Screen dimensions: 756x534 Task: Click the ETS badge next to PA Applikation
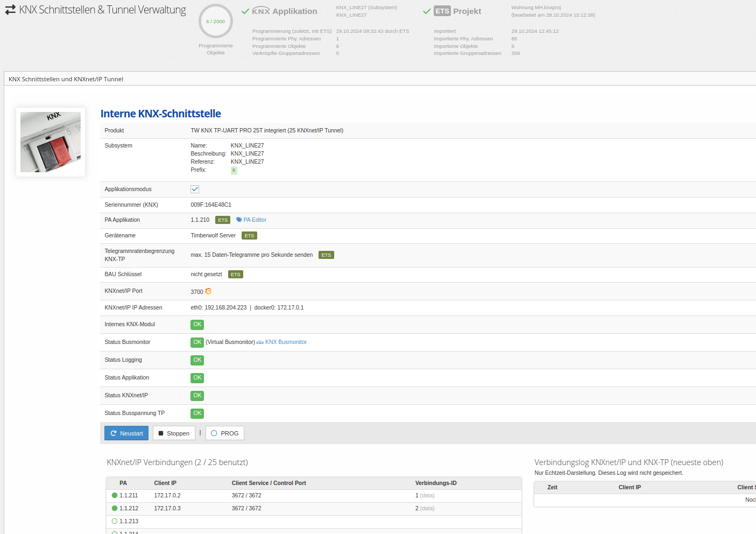(x=223, y=220)
